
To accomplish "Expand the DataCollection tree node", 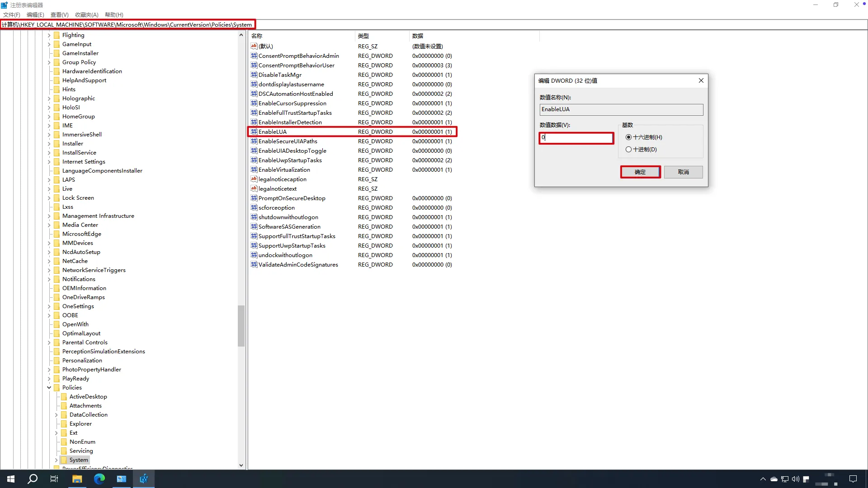I will pyautogui.click(x=57, y=414).
